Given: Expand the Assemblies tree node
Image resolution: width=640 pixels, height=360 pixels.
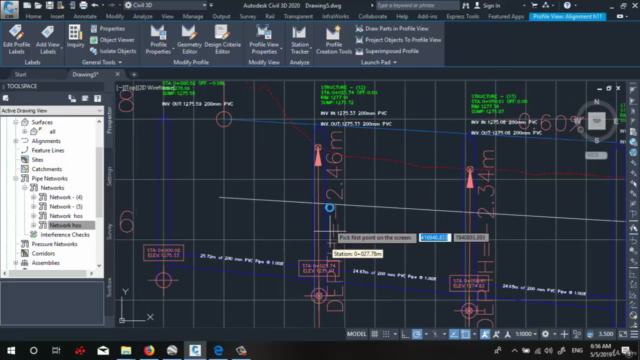Looking at the screenshot, I should pyautogui.click(x=16, y=263).
